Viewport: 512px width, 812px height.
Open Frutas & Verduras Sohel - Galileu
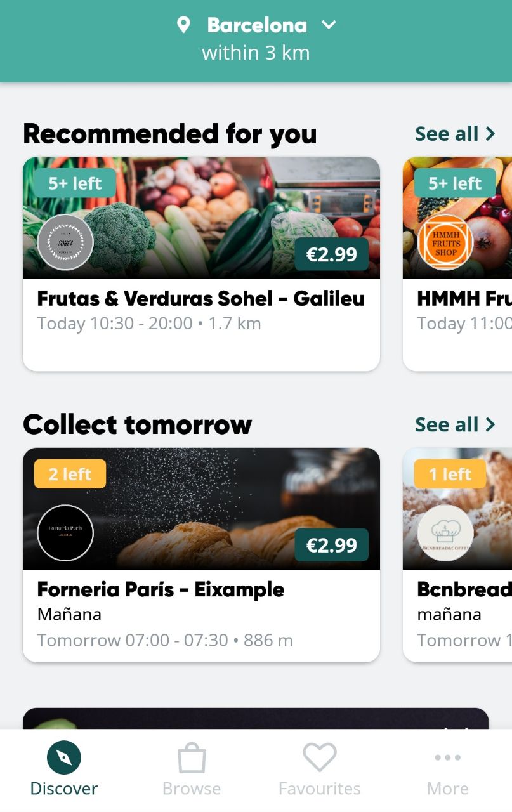click(x=200, y=298)
